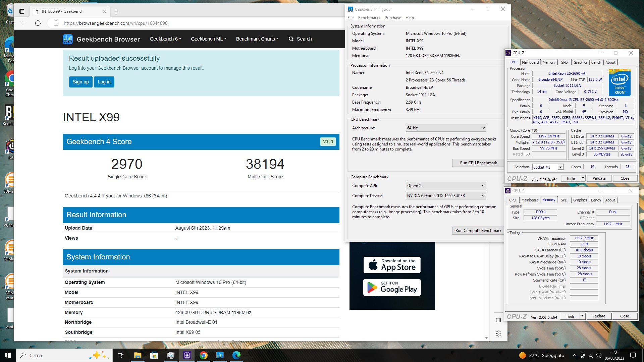Switch to Mainboard tab in top CPU-Z window
The width and height of the screenshot is (644, 362).
[x=530, y=62]
